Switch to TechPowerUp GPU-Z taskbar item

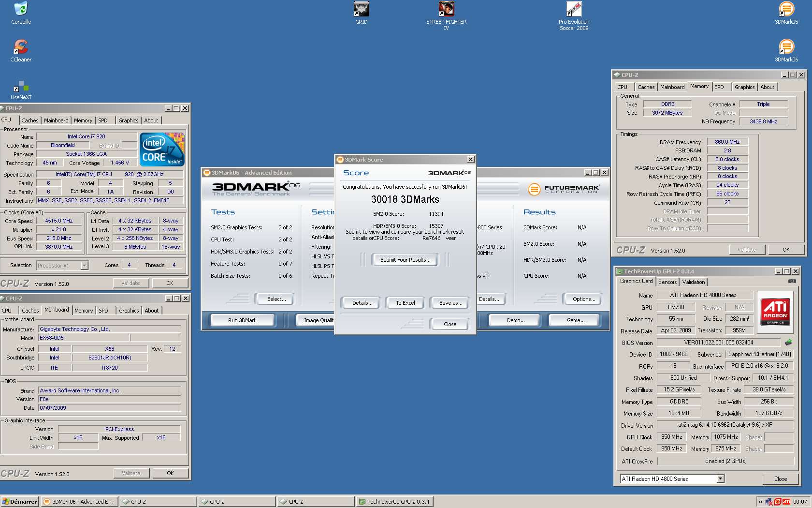(394, 502)
